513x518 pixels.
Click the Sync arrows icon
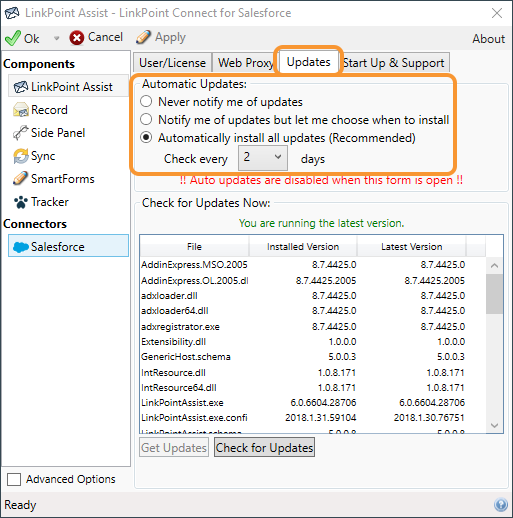[x=21, y=156]
